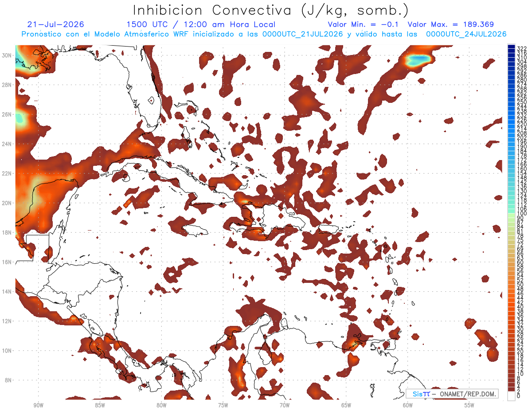The width and height of the screenshot is (532, 411).
Task: Click the colorbar label '160'
Action: pyautogui.click(x=522, y=169)
